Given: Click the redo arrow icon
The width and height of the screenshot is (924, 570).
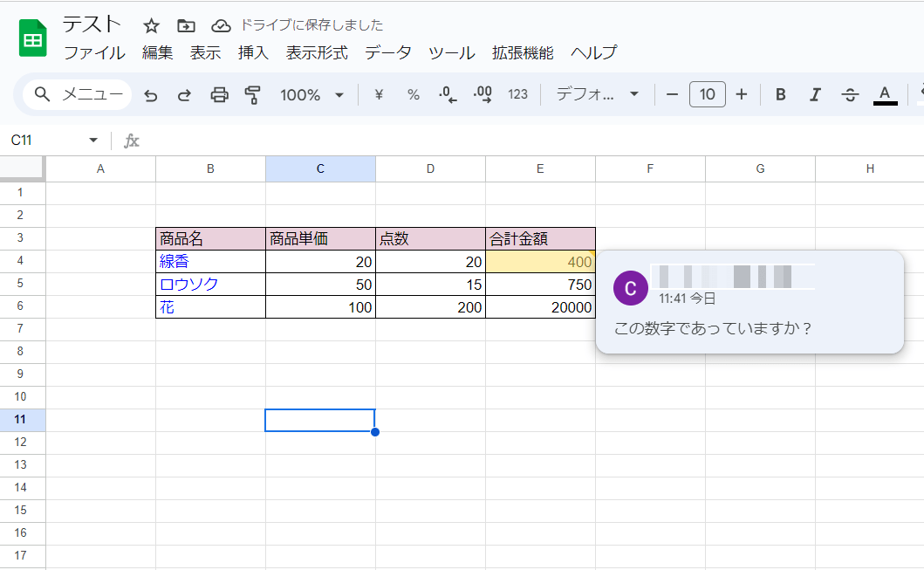Looking at the screenshot, I should tap(184, 95).
